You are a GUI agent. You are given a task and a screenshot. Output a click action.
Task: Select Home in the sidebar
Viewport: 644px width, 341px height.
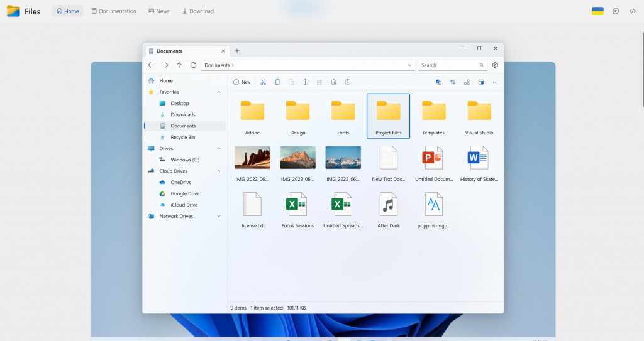(186, 81)
